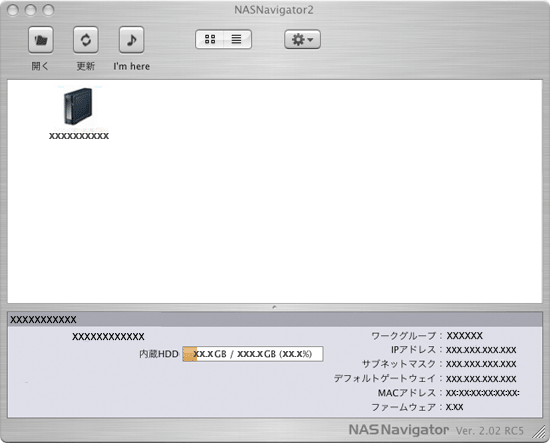Collapse the details pane using the divider arrow
Image resolution: width=550 pixels, height=443 pixels.
coord(274,307)
